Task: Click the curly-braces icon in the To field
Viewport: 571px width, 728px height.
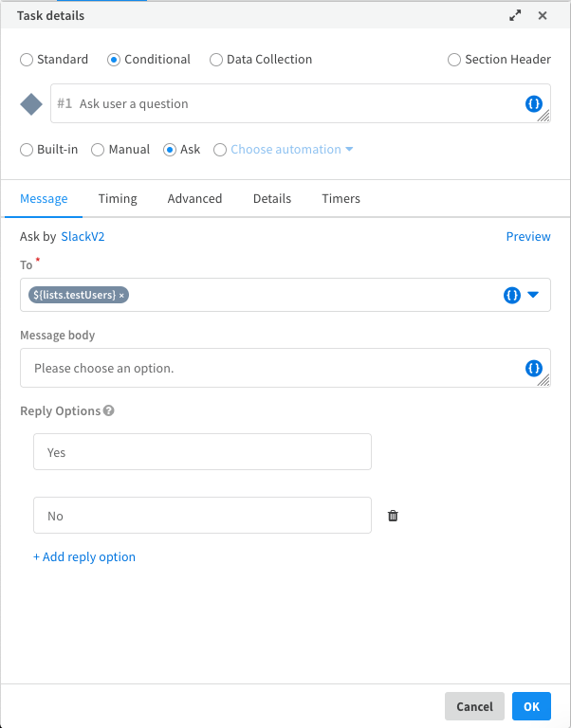Action: pos(512,295)
